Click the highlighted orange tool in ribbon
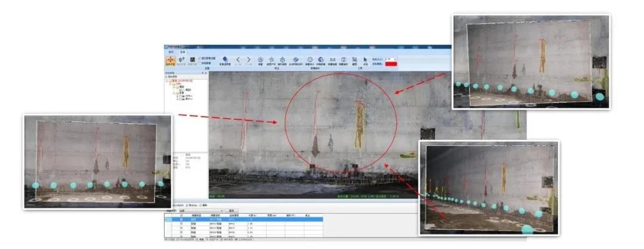This screenshot has height=249, width=644. 170,60
